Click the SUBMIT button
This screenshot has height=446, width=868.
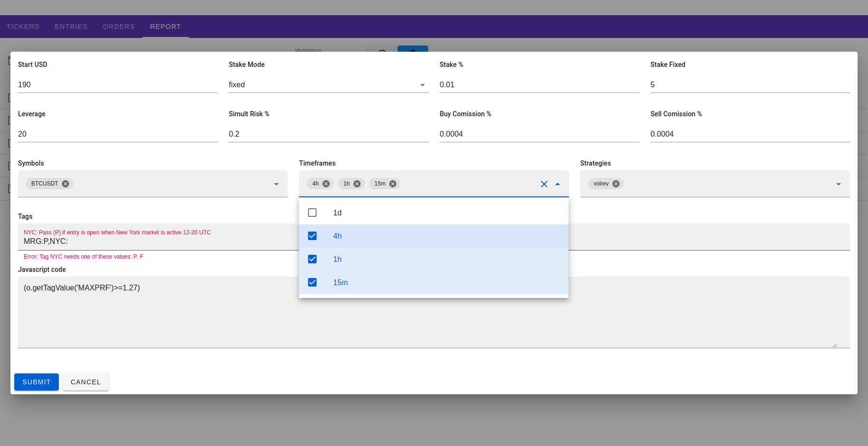[36, 382]
